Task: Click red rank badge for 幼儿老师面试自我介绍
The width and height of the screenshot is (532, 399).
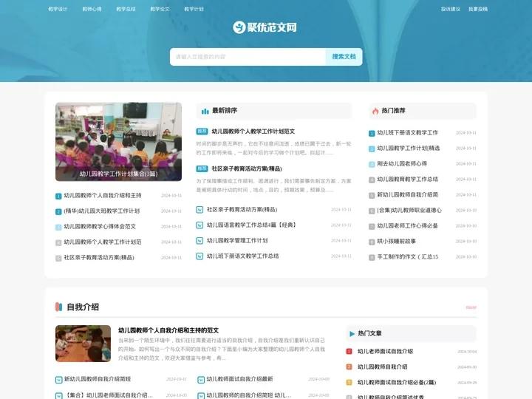Action: pyautogui.click(x=349, y=352)
